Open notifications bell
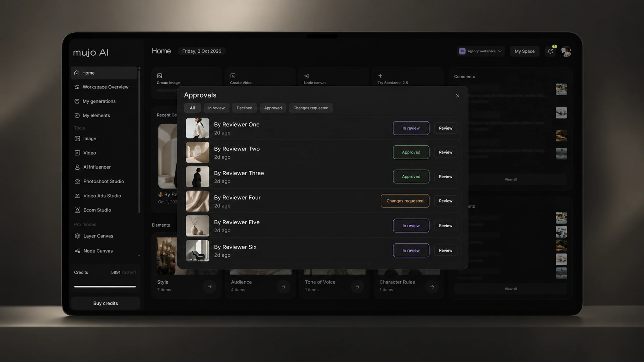644x362 pixels. tap(550, 51)
